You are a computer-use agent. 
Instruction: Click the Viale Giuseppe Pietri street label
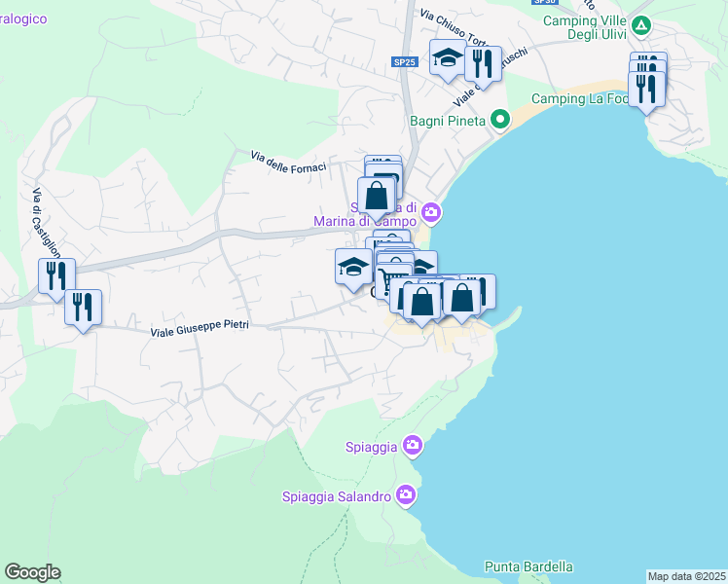[x=200, y=328]
